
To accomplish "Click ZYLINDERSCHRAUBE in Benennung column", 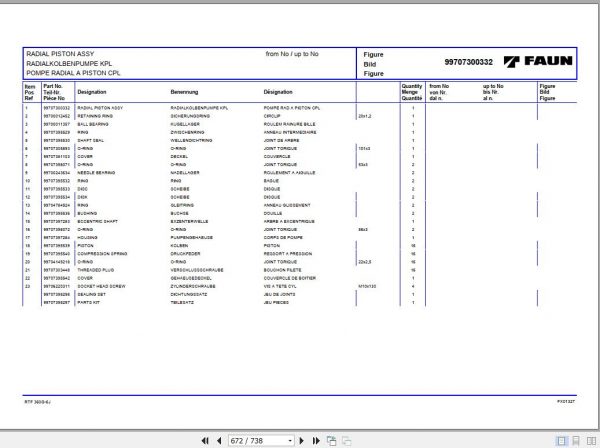I will click(193, 287).
